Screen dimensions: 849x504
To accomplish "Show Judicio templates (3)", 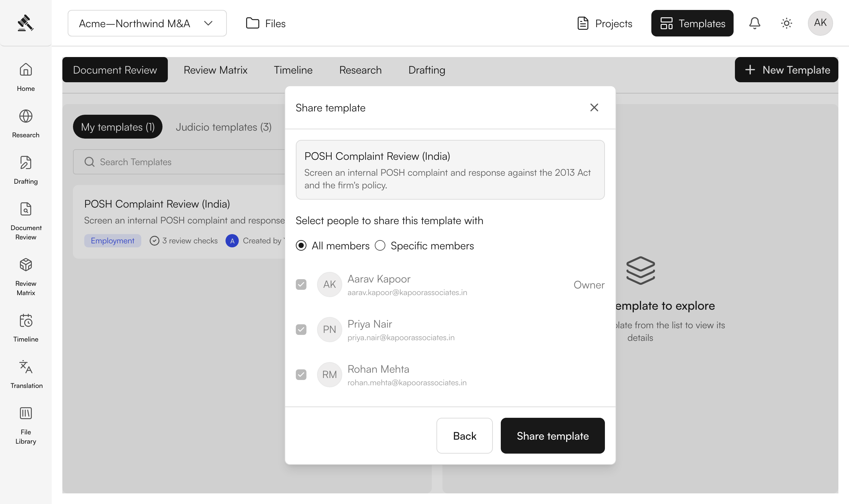I will [224, 127].
